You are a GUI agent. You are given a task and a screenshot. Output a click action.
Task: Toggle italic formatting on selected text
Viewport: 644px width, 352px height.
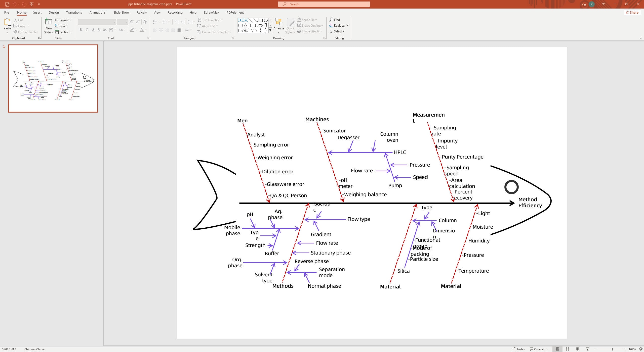coord(87,30)
